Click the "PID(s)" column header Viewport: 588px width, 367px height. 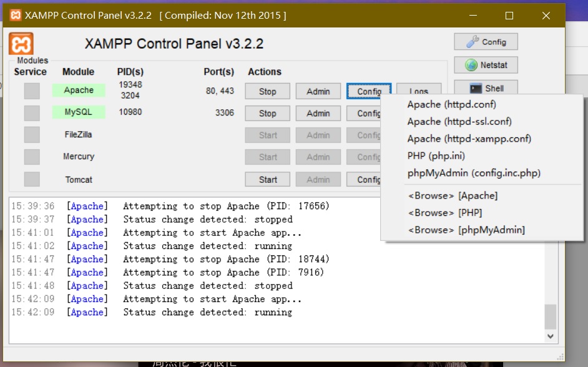[130, 72]
